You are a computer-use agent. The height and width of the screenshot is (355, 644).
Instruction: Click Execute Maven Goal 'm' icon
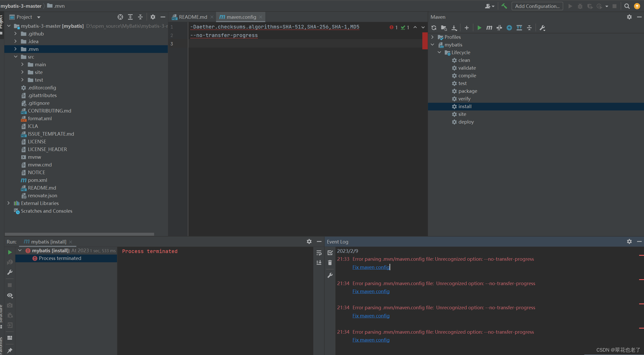[x=489, y=28]
